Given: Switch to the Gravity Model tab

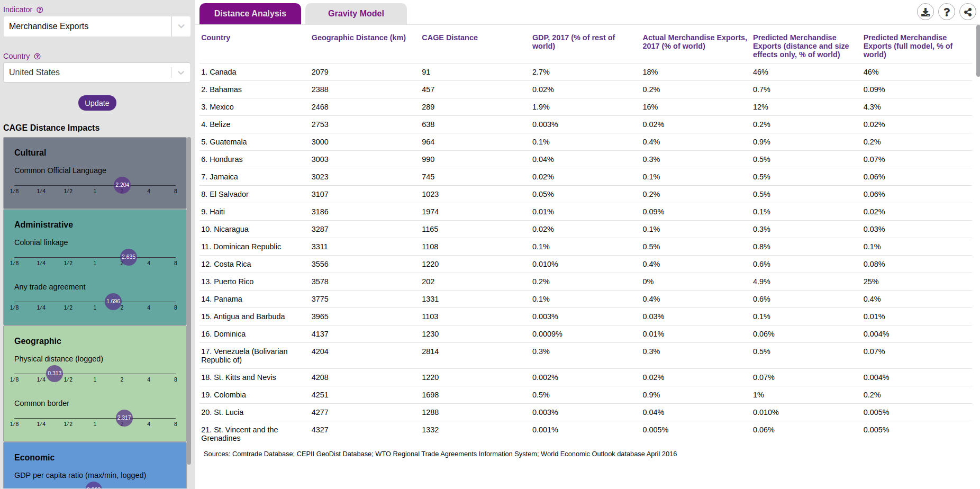Looking at the screenshot, I should [356, 14].
